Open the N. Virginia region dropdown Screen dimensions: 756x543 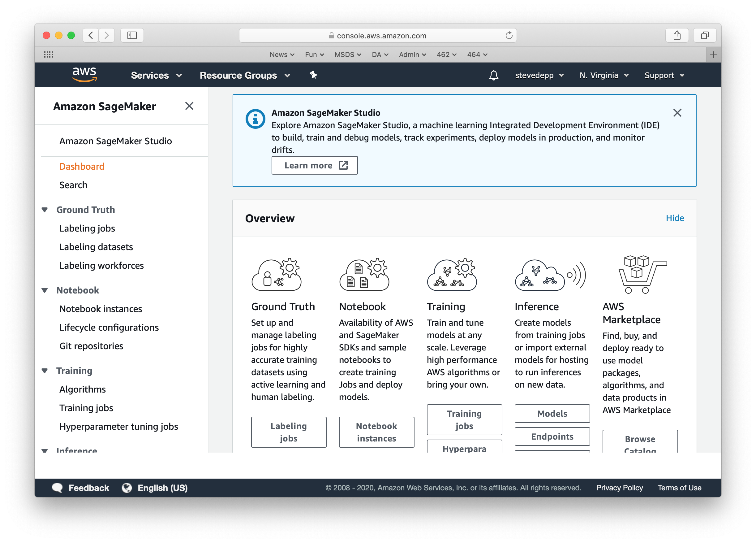click(604, 75)
